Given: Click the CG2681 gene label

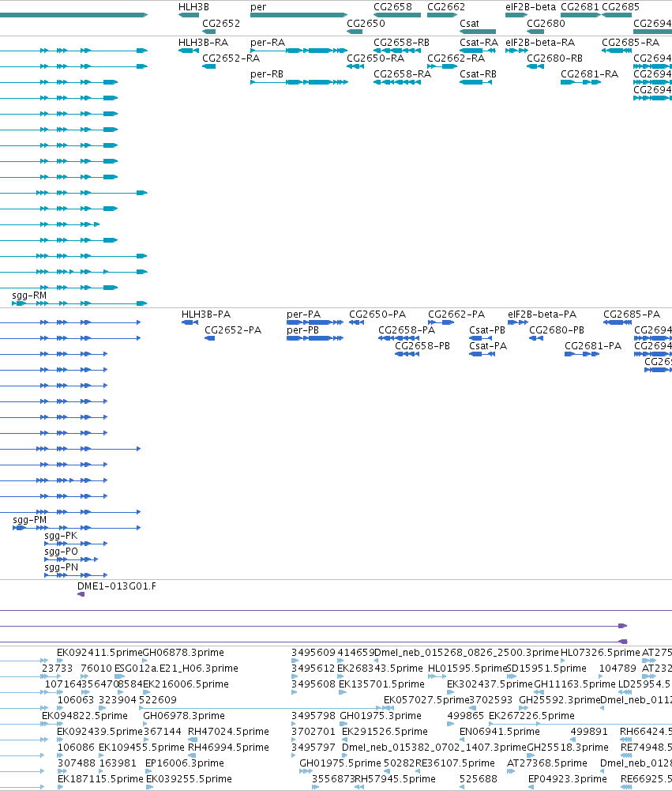Looking at the screenshot, I should coord(580,7).
